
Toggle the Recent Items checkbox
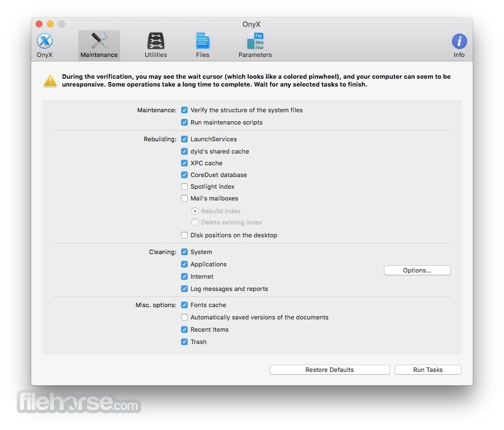coord(184,329)
